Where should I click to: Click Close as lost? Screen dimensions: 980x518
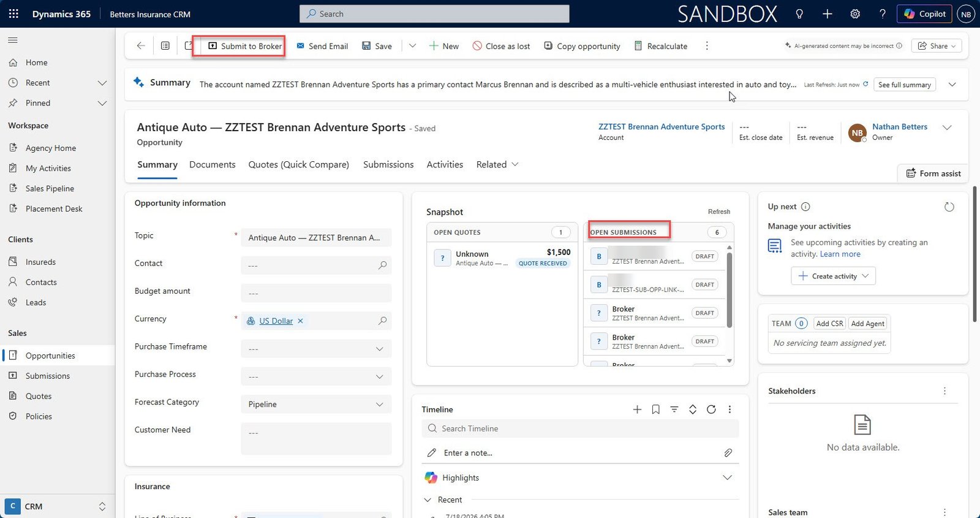pos(501,46)
